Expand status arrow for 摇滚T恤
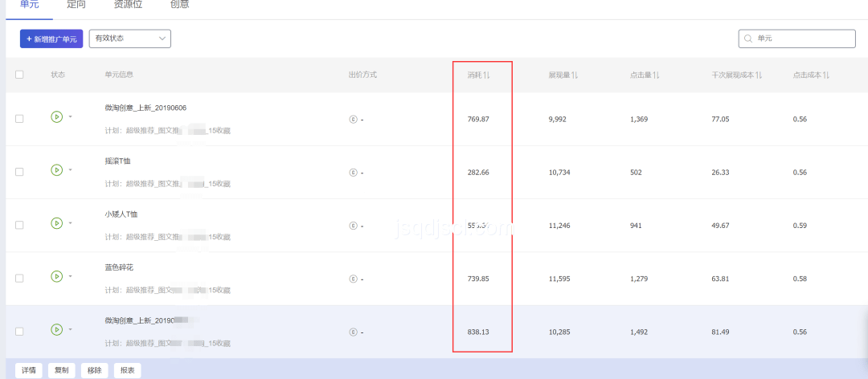The width and height of the screenshot is (868, 379). click(x=70, y=170)
